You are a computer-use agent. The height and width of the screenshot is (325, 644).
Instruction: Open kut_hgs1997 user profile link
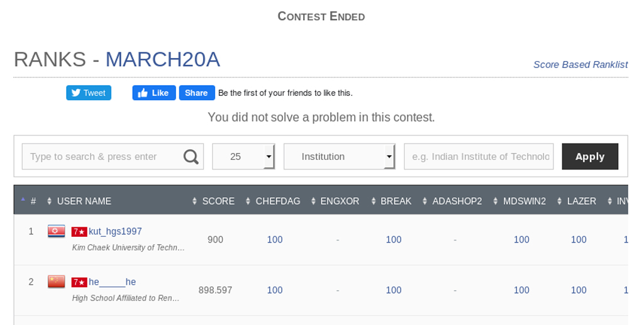(115, 232)
